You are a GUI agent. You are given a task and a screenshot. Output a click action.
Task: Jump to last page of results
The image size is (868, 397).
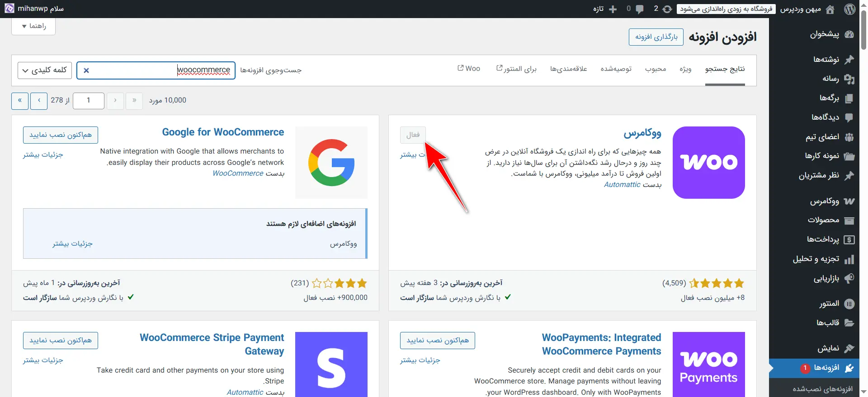click(20, 101)
